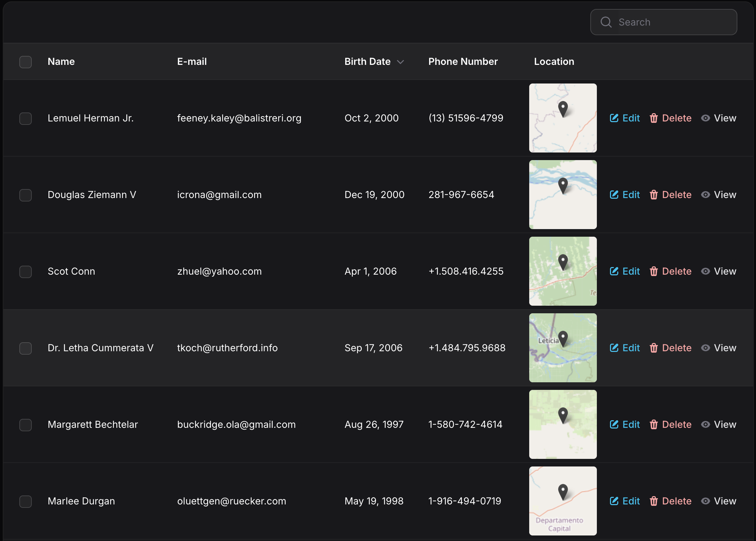
Task: Click trash Delete icon for Douglas Ziemann V
Action: click(653, 195)
